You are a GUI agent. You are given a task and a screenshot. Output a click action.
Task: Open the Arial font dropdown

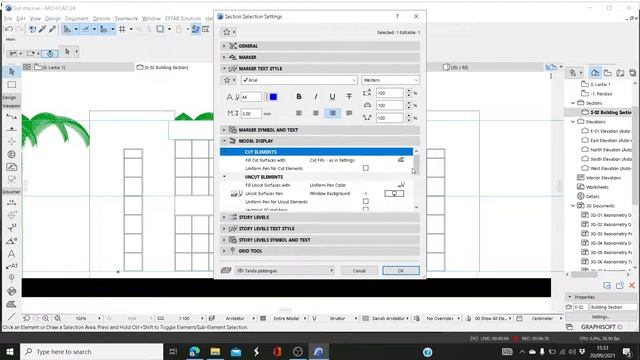click(x=299, y=80)
